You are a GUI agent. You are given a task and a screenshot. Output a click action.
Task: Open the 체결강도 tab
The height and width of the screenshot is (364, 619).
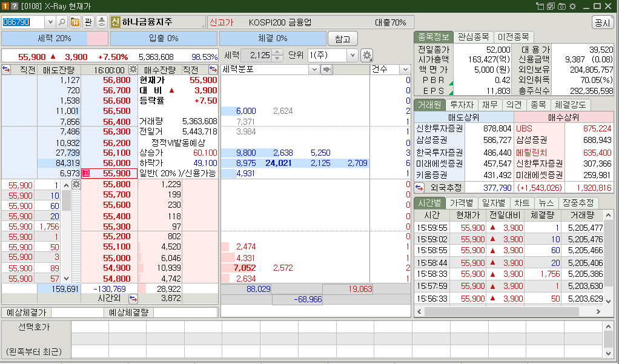pyautogui.click(x=571, y=105)
